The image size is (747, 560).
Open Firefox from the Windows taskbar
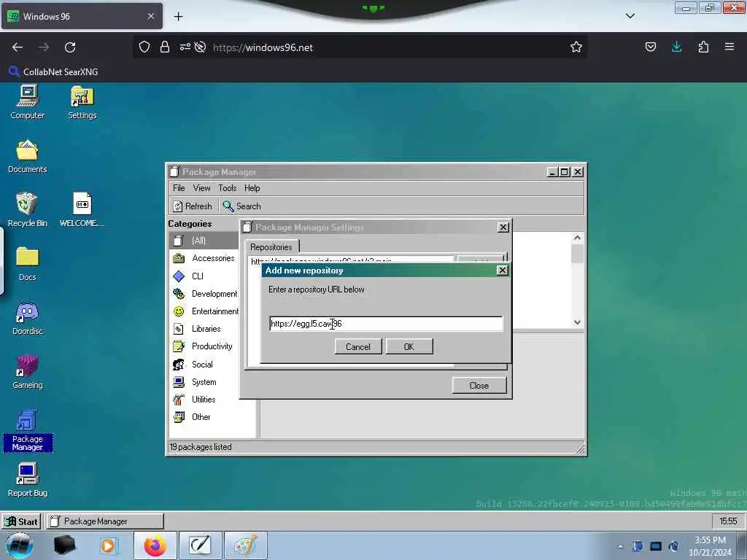pyautogui.click(x=155, y=545)
